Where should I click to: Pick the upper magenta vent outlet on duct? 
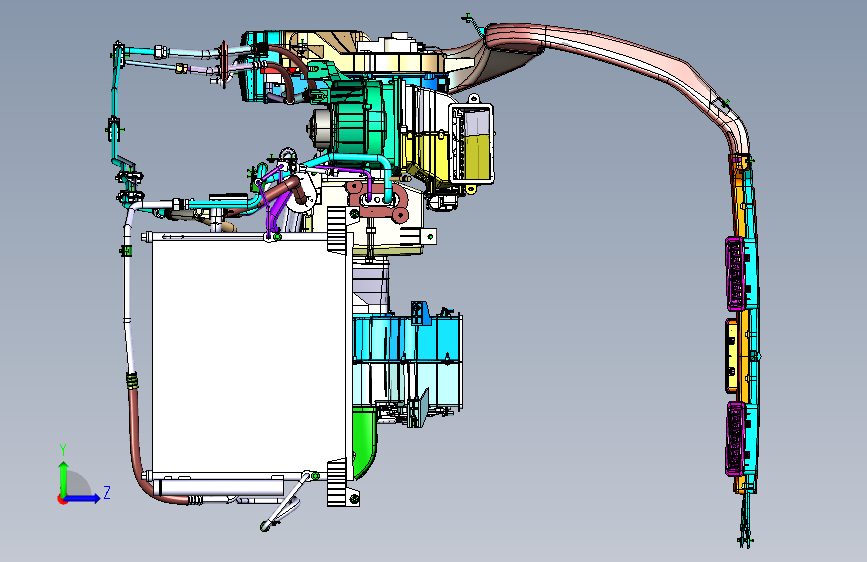tap(734, 273)
